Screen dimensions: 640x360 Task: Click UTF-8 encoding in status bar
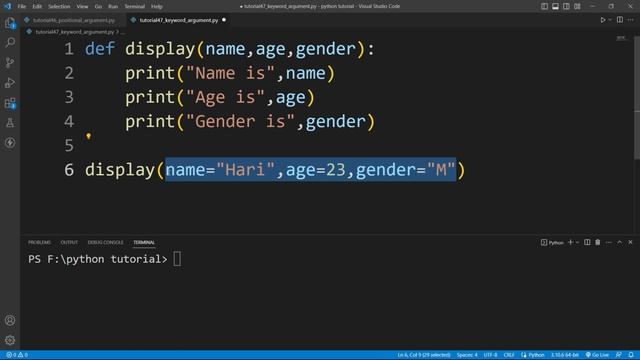click(x=490, y=355)
